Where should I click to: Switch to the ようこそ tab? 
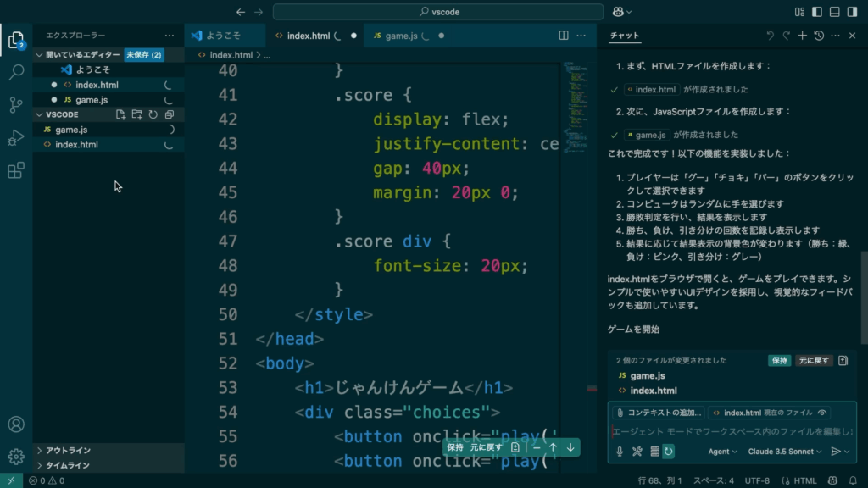pyautogui.click(x=219, y=36)
